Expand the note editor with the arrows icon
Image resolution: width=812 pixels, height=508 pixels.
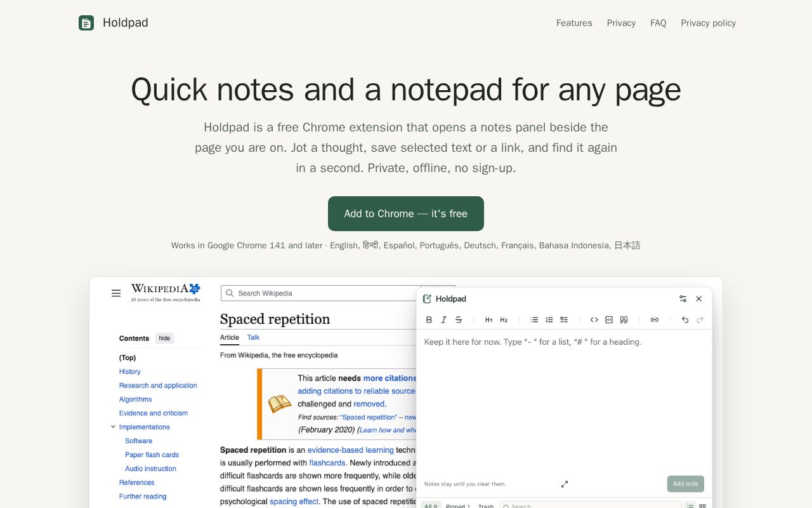pyautogui.click(x=565, y=484)
